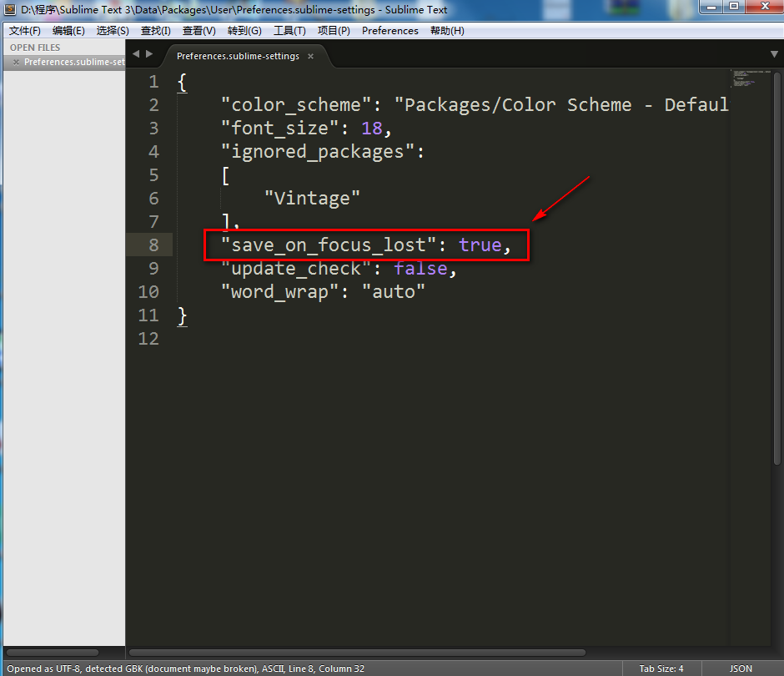
Task: Close the Preferences.sublime-settings editor tab
Action: pos(310,57)
